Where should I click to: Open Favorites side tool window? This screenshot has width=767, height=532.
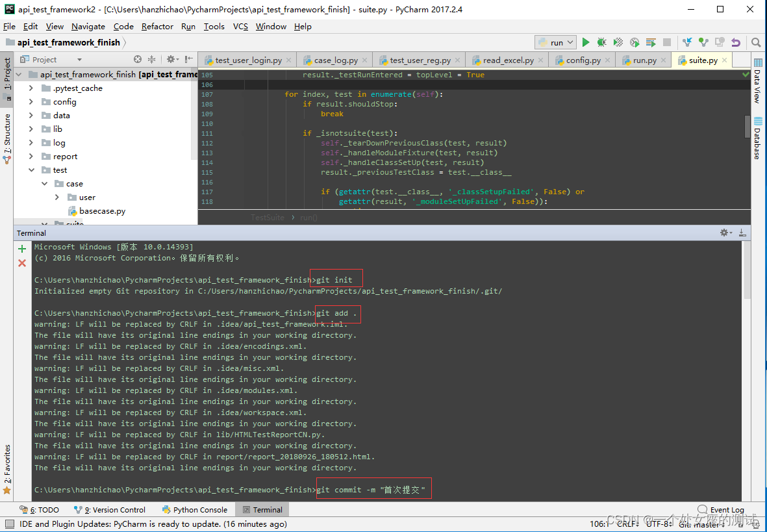[x=7, y=469]
